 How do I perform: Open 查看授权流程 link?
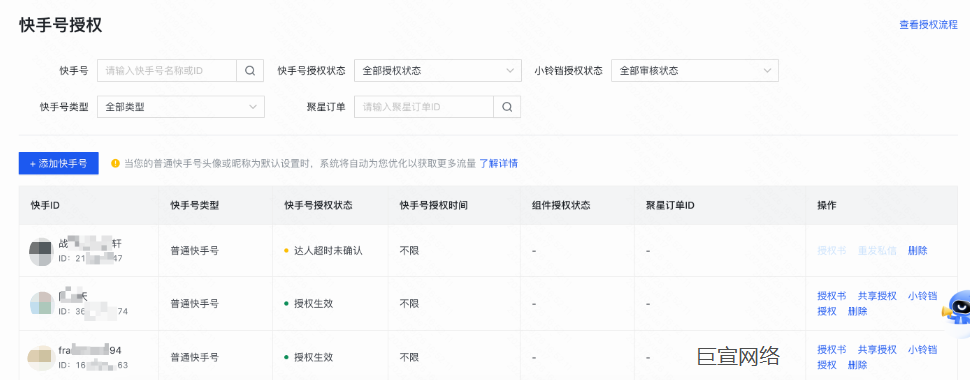pyautogui.click(x=928, y=25)
